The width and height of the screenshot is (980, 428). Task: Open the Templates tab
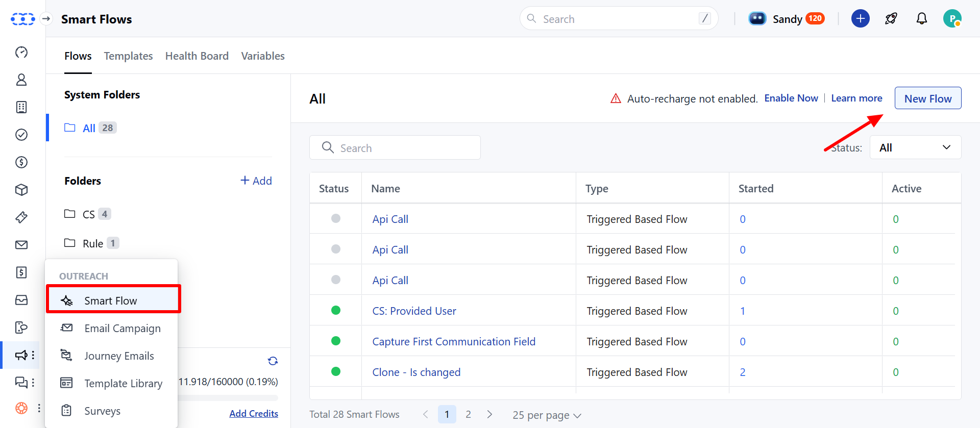point(128,56)
